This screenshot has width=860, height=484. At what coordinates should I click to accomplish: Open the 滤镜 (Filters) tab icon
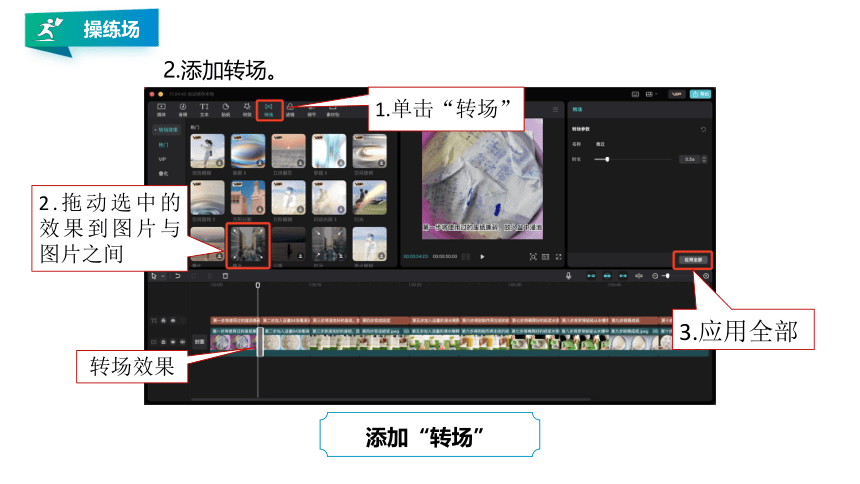[290, 110]
